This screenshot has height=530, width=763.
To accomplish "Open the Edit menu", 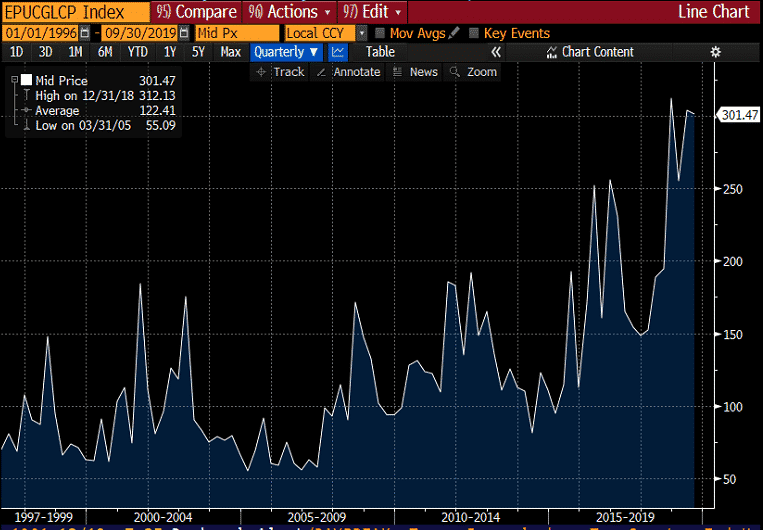I will [x=372, y=12].
